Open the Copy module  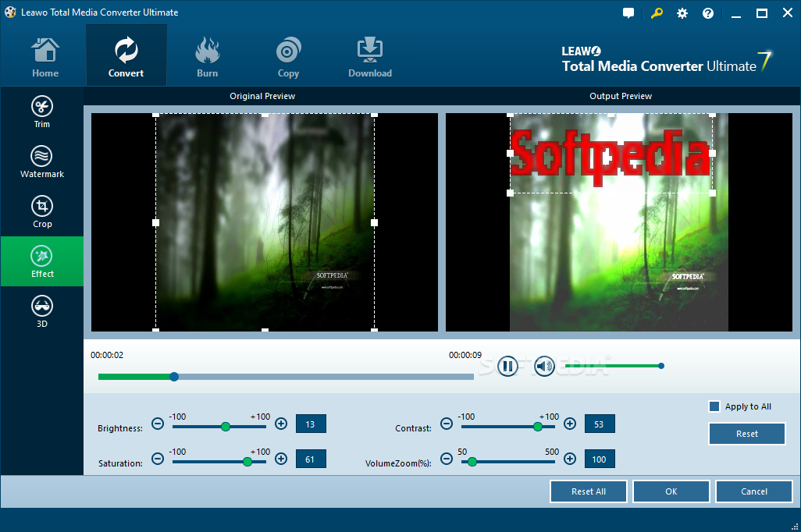[x=288, y=58]
